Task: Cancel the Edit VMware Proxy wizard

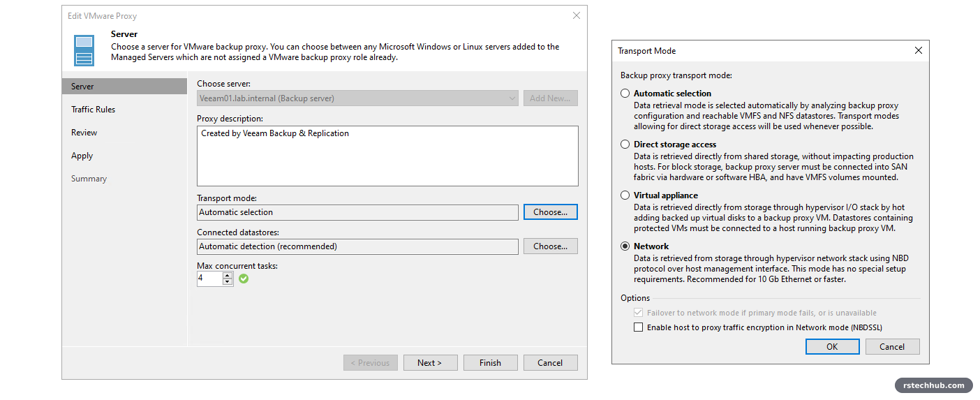Action: (x=551, y=363)
